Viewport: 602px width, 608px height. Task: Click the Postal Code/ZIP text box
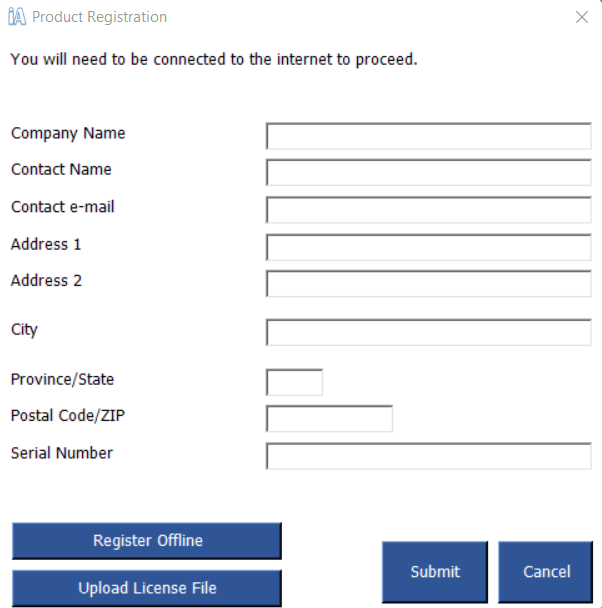pos(329,419)
